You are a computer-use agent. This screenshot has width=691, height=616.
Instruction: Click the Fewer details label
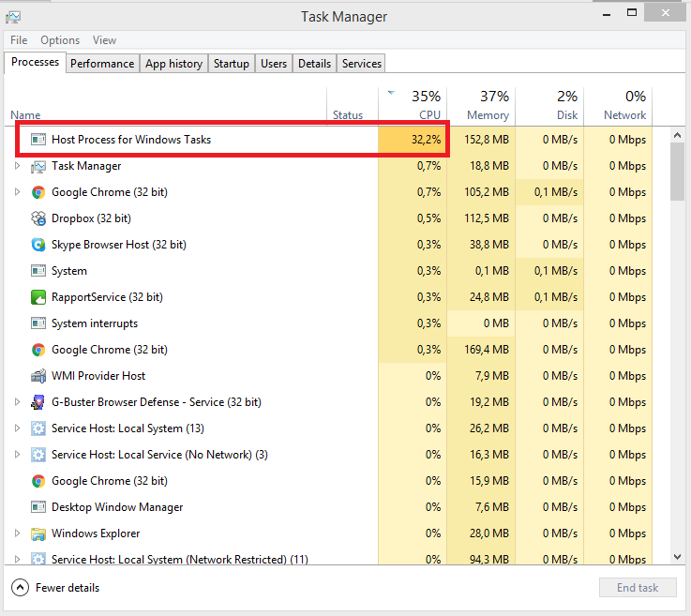tap(68, 588)
